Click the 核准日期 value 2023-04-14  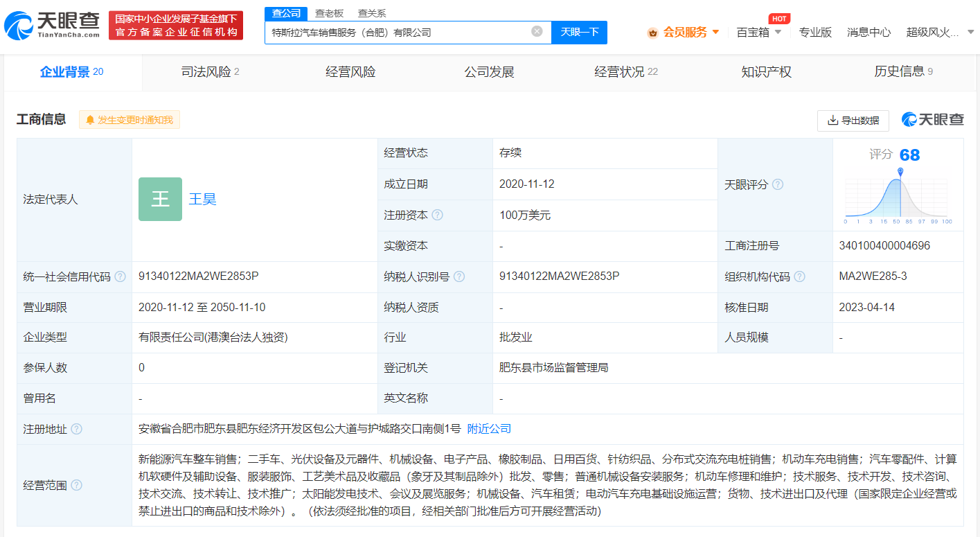pos(867,307)
